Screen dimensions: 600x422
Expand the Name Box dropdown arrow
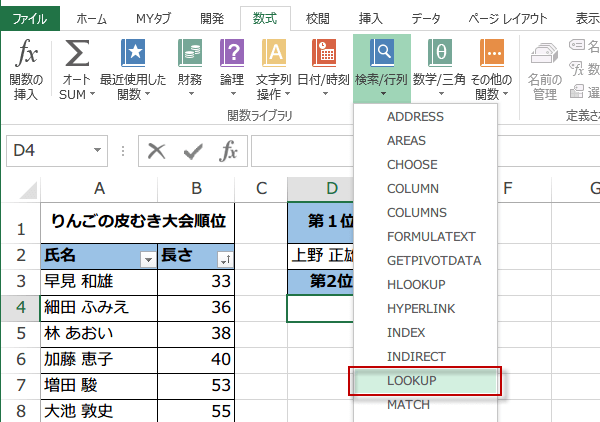pos(98,150)
